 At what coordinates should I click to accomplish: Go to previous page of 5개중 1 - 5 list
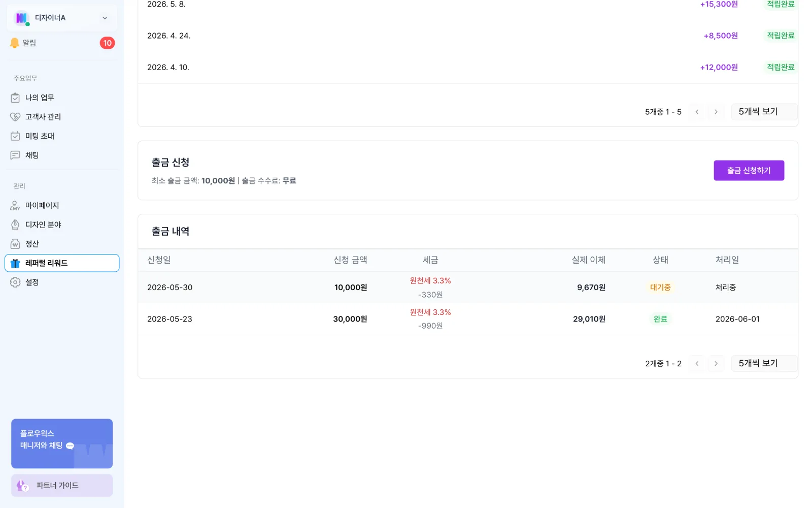(x=697, y=112)
